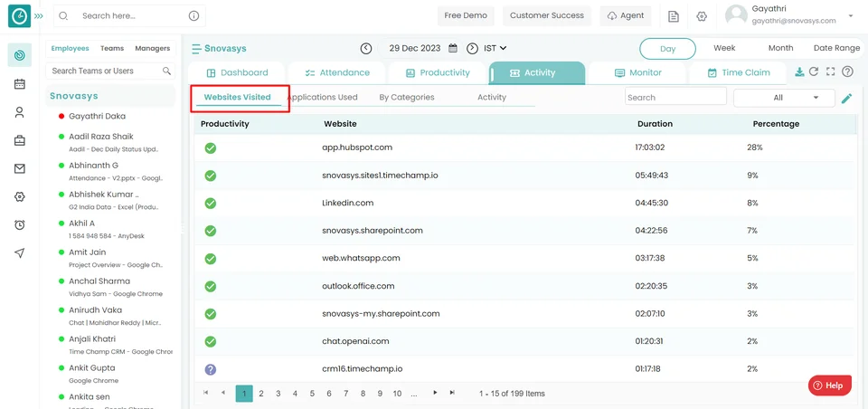The width and height of the screenshot is (868, 409).
Task: Open the document icon in header
Action: (x=673, y=16)
